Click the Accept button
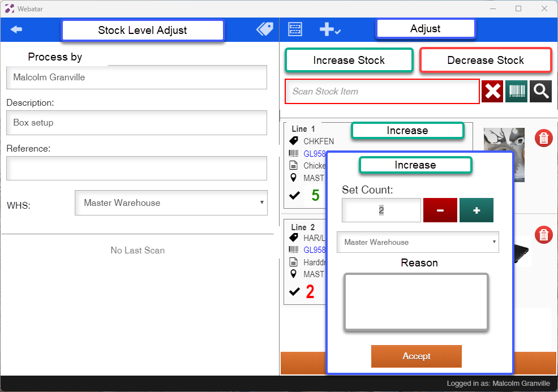This screenshot has height=392, width=558. pyautogui.click(x=417, y=356)
